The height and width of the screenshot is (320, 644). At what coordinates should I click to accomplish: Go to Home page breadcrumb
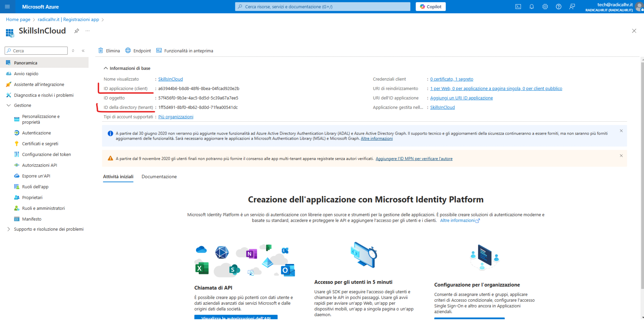point(18,19)
